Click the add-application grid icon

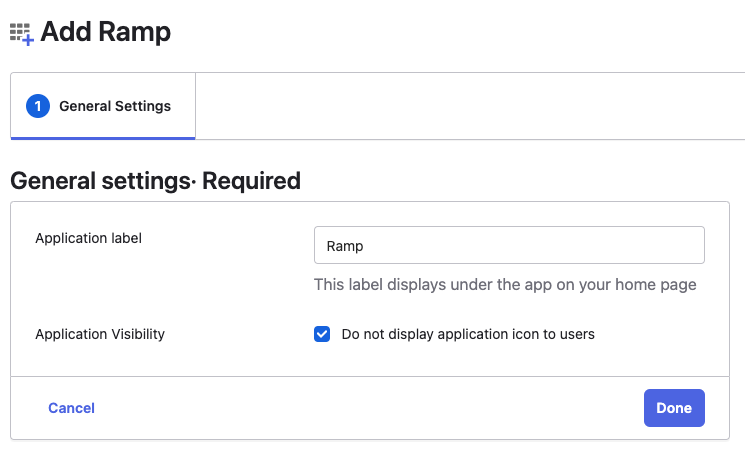22,34
